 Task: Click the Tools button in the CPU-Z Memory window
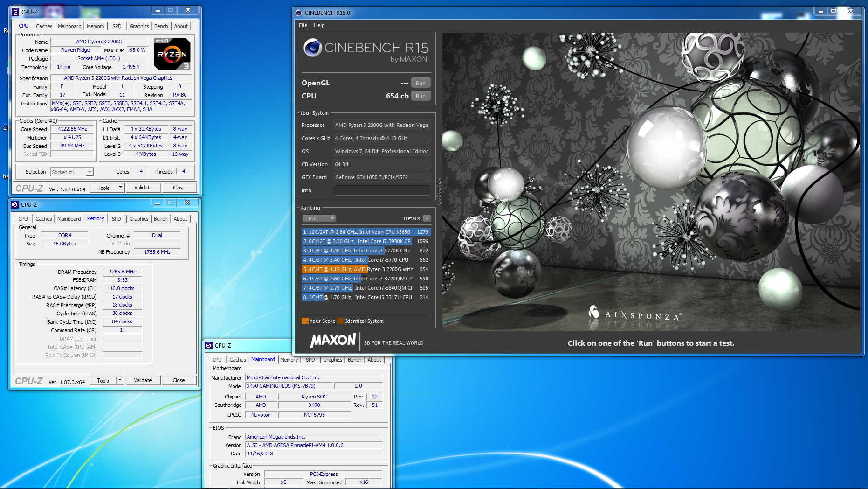tap(103, 380)
